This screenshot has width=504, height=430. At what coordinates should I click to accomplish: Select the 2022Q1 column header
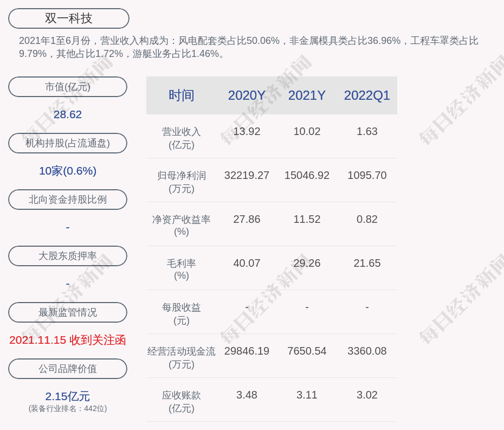click(367, 95)
